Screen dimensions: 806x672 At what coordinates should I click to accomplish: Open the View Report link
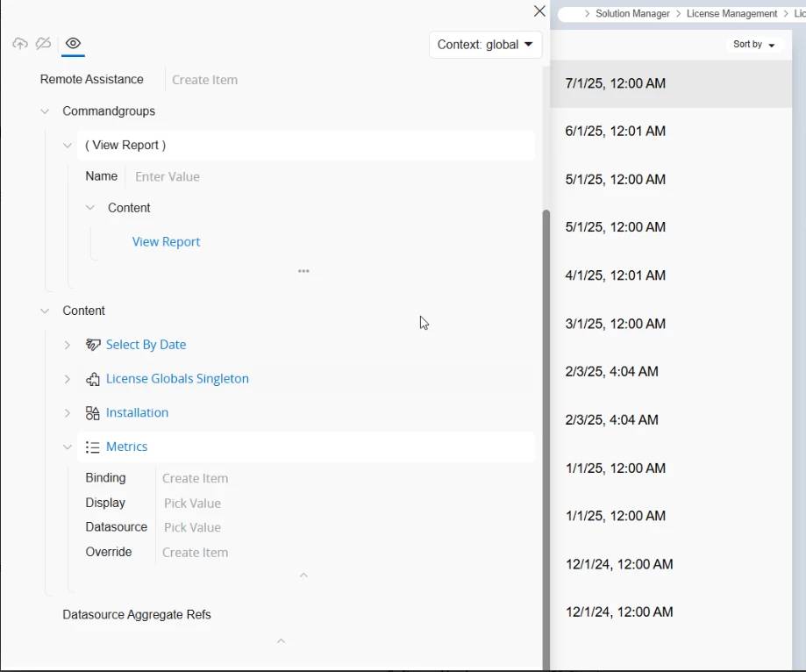(x=166, y=241)
